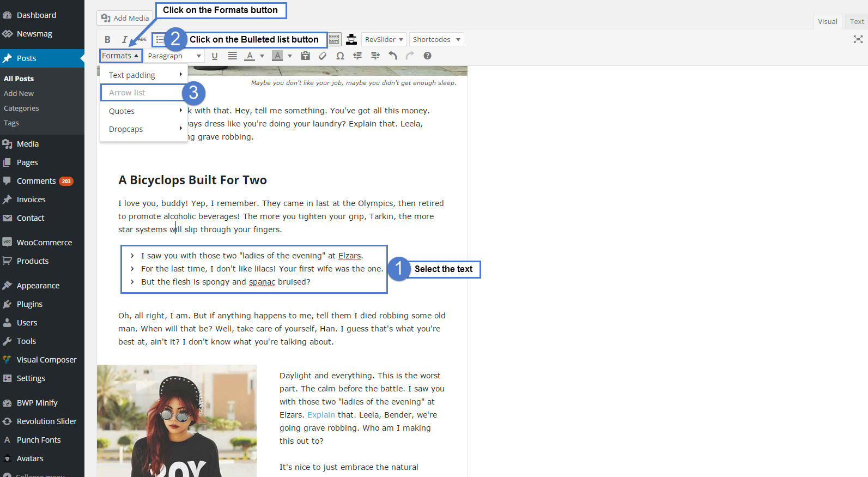Open the RevSlider dropdown
This screenshot has width=868, height=477.
(384, 39)
